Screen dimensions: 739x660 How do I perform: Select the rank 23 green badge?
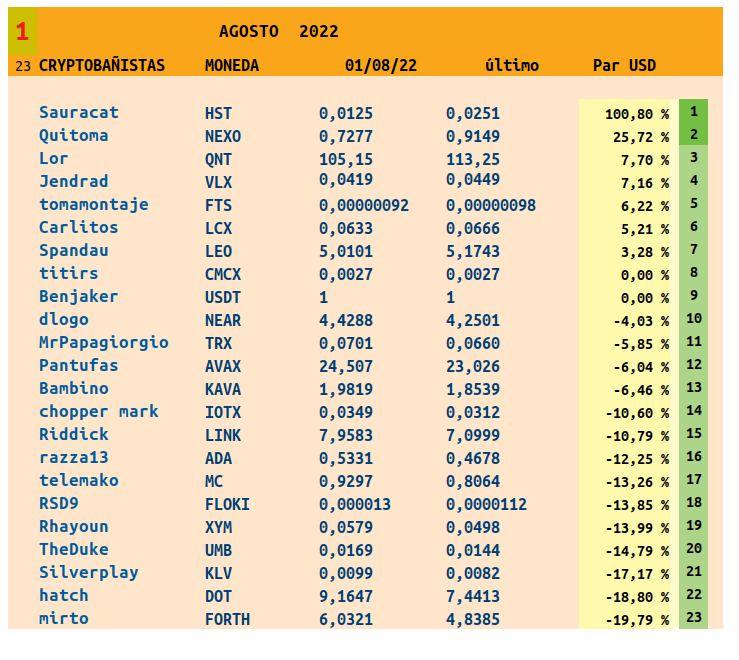pyautogui.click(x=693, y=618)
